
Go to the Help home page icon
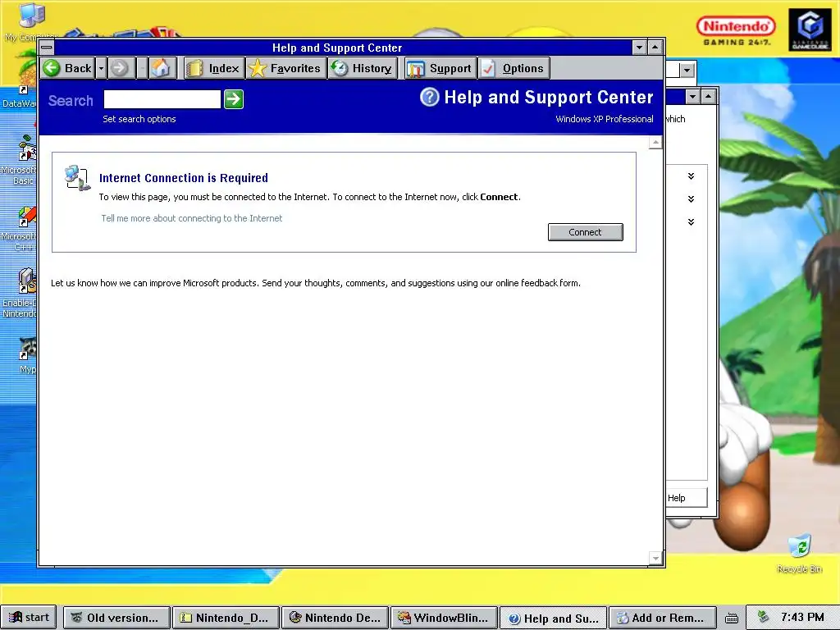click(162, 68)
